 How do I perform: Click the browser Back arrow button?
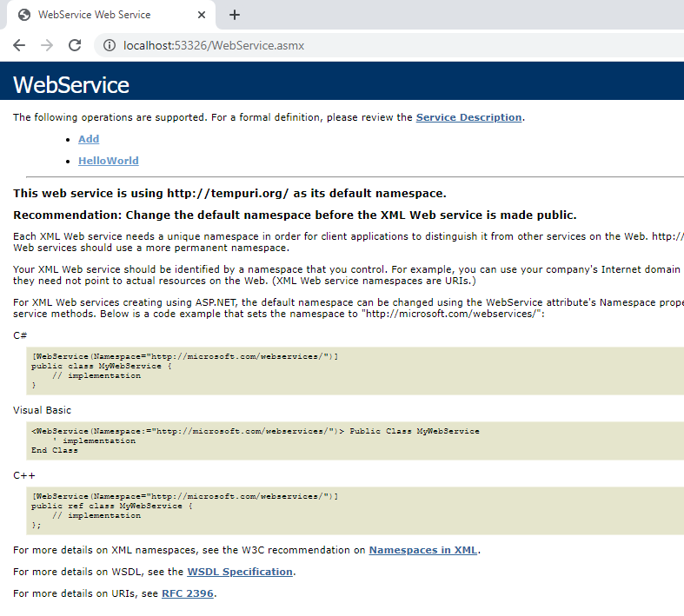(x=19, y=45)
